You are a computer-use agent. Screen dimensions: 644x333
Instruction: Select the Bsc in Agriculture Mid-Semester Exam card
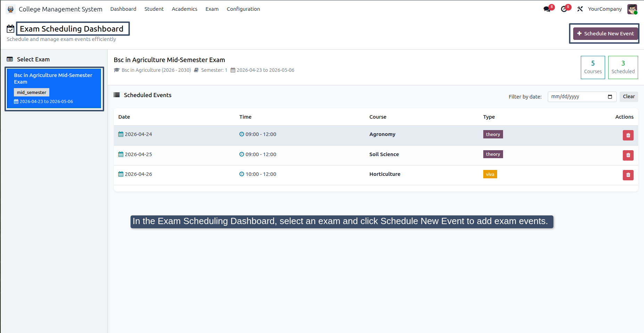pyautogui.click(x=54, y=88)
